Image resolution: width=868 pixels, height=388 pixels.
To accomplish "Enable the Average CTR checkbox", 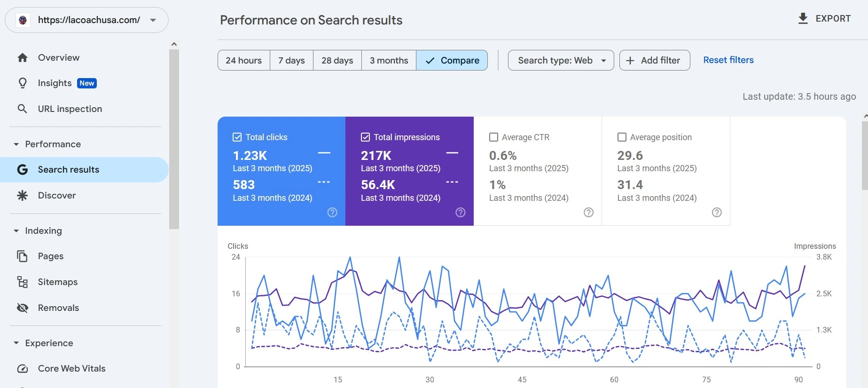I will [493, 137].
